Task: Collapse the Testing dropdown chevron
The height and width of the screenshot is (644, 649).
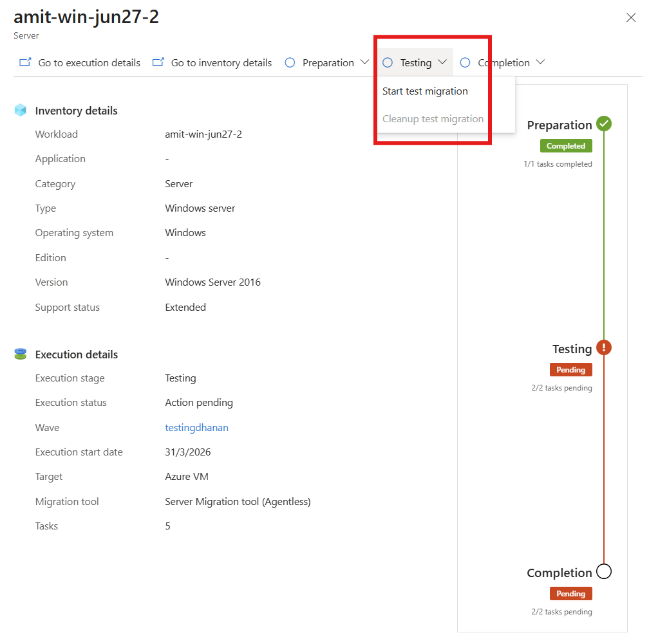Action: pyautogui.click(x=442, y=62)
